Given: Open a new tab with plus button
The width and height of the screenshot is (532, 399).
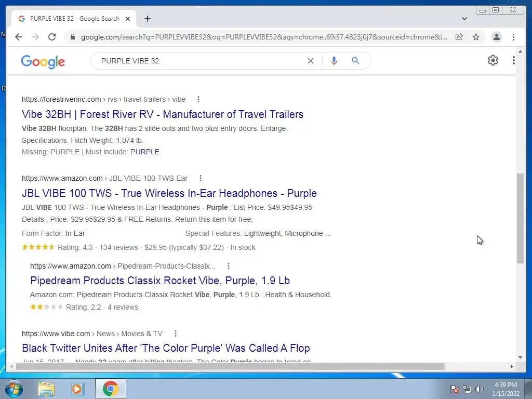Looking at the screenshot, I should click(x=147, y=19).
